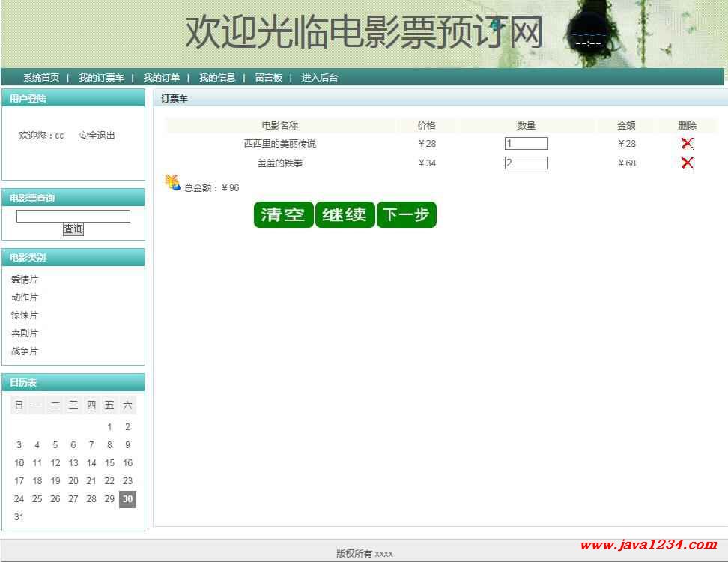Select 进入后台 in navigation bar

pyautogui.click(x=320, y=78)
